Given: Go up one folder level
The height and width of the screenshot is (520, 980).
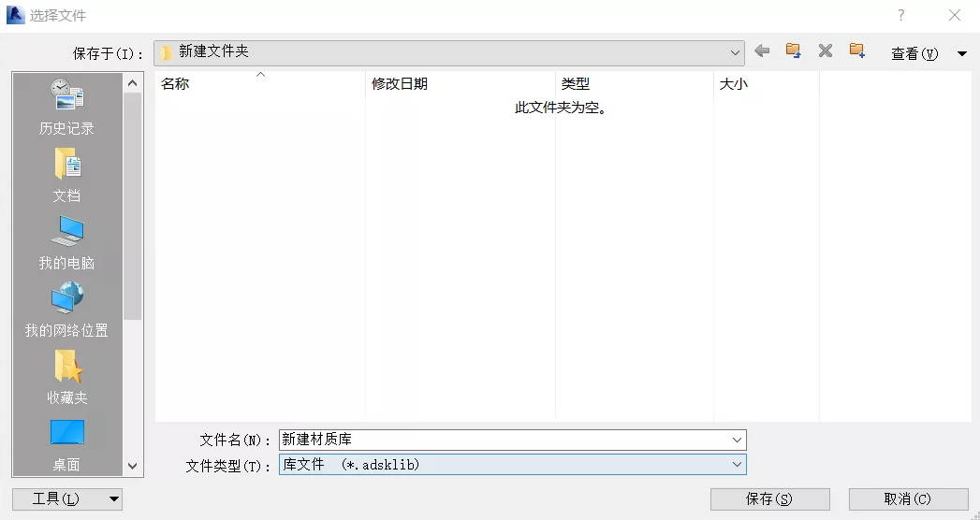Looking at the screenshot, I should (x=793, y=51).
